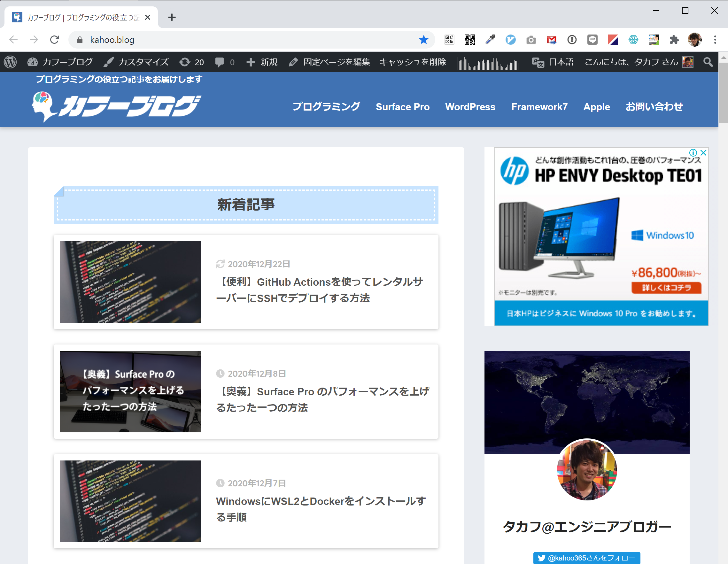The height and width of the screenshot is (564, 728).
Task: Click the 詳しくはコチラ ad button
Action: pos(665,288)
